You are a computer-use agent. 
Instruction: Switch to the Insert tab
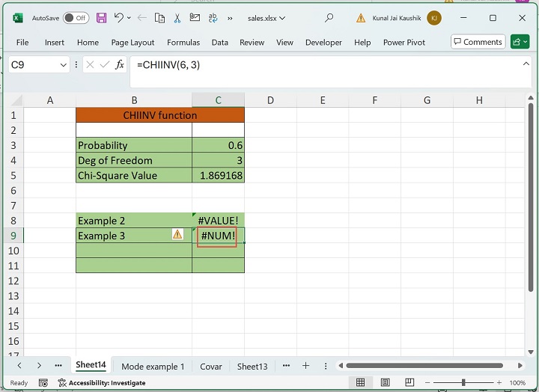pyautogui.click(x=55, y=42)
